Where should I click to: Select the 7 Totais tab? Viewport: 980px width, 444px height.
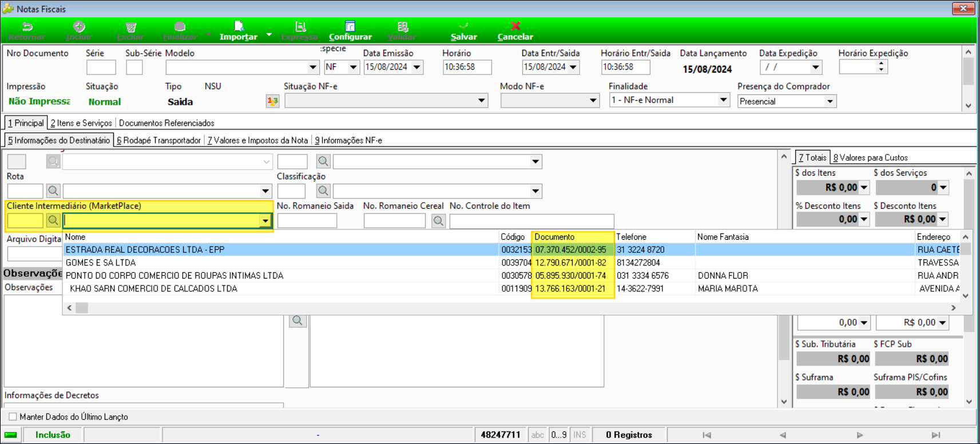pyautogui.click(x=812, y=157)
